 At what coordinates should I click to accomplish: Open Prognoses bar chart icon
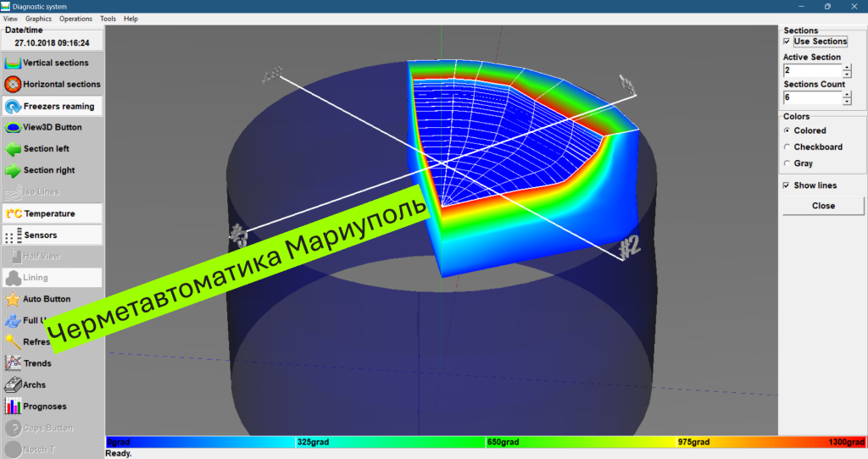click(13, 406)
